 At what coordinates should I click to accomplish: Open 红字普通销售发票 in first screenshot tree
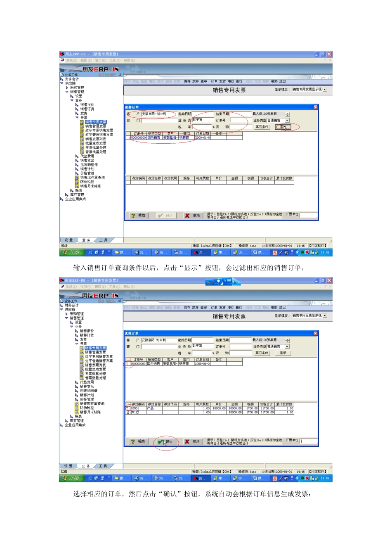pyautogui.click(x=99, y=135)
